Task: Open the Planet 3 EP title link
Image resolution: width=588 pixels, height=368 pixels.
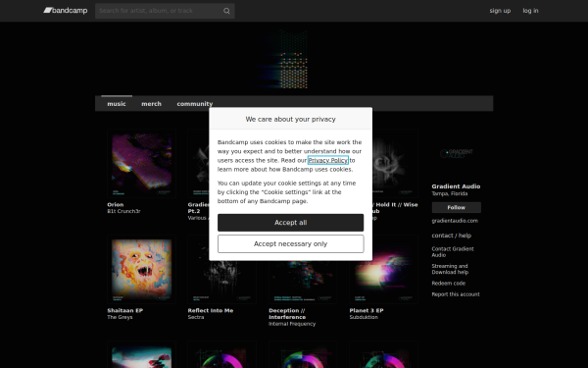Action: pos(367,310)
